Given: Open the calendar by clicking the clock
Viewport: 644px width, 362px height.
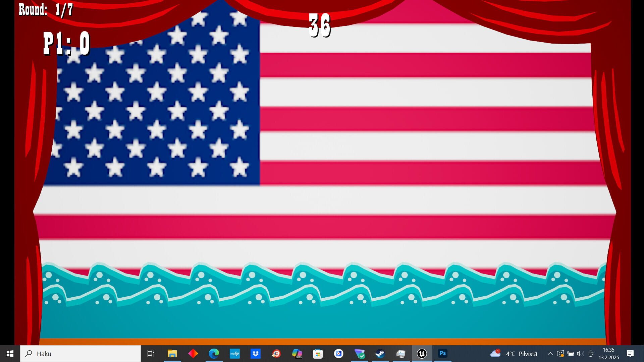Looking at the screenshot, I should (609, 354).
